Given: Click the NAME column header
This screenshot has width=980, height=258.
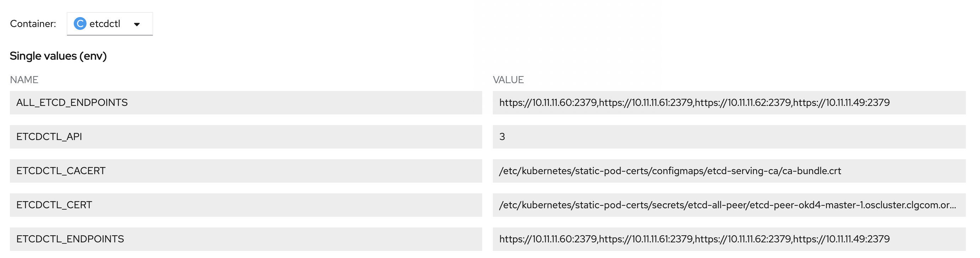Looking at the screenshot, I should (x=24, y=80).
